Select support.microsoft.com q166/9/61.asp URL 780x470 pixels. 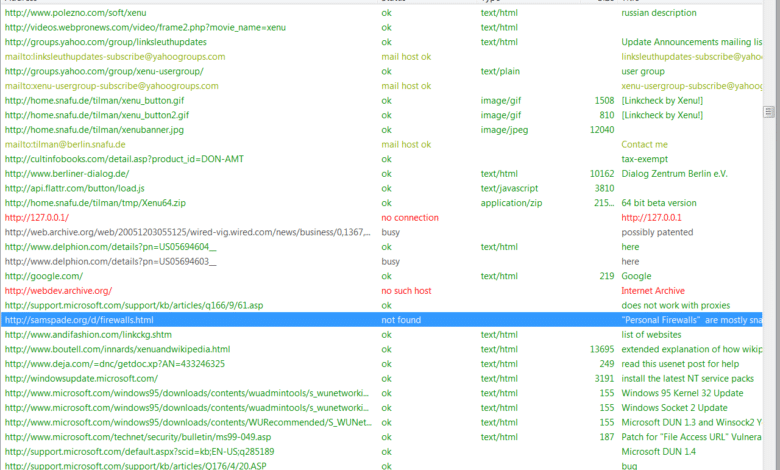click(x=134, y=306)
